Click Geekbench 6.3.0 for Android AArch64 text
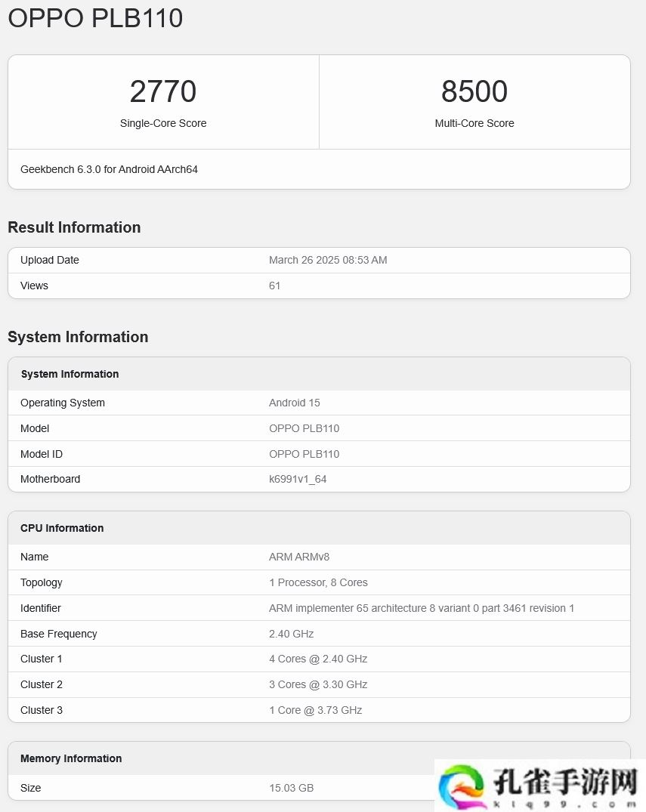 109,169
